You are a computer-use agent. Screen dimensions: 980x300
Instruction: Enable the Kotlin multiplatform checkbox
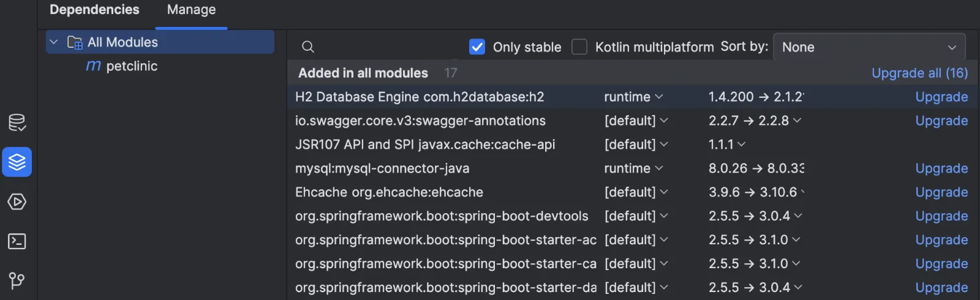coord(579,47)
